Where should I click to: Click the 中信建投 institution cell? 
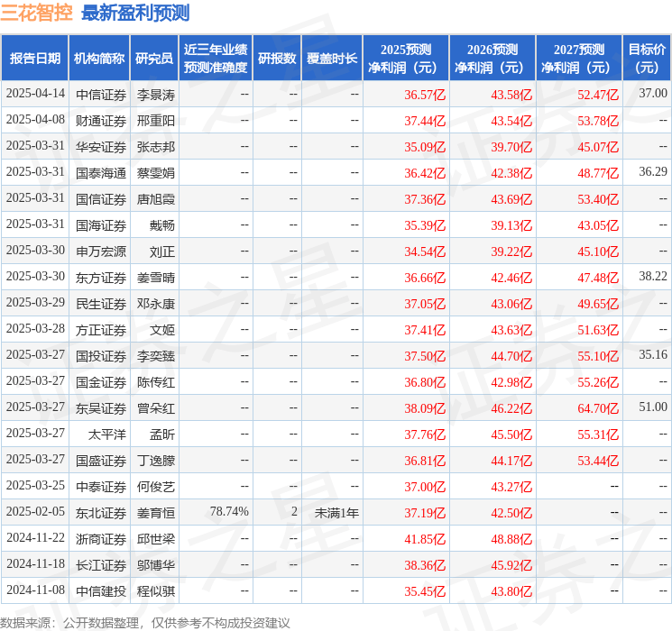(101, 591)
